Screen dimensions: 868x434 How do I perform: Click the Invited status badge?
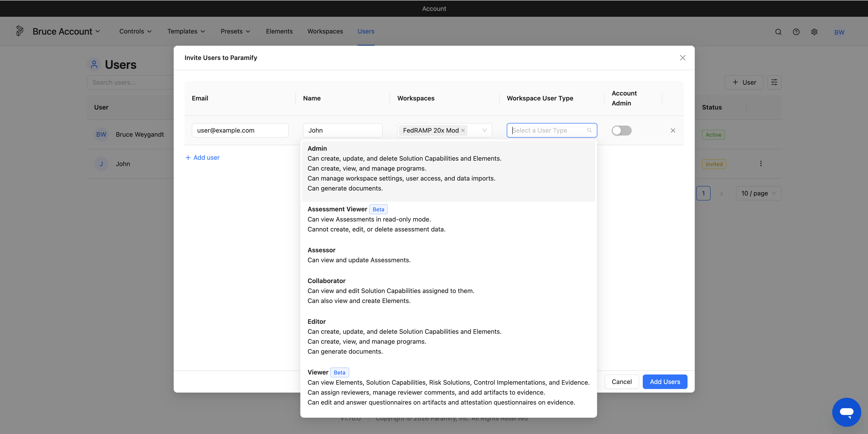[714, 164]
